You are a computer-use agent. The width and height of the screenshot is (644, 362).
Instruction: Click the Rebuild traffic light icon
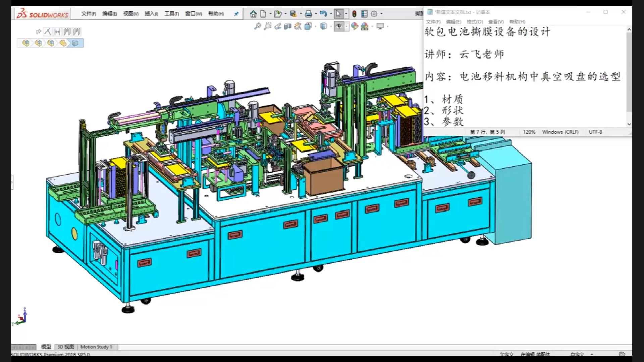tap(354, 14)
